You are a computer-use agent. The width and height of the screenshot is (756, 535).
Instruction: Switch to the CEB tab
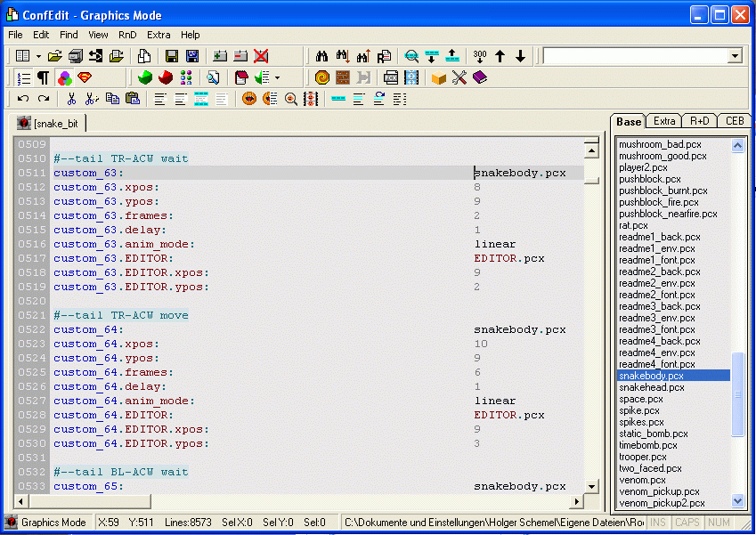click(735, 121)
